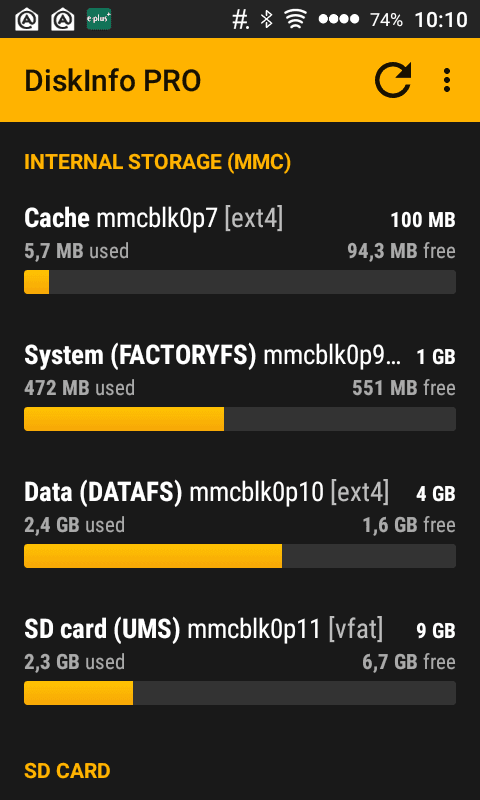Select the SD card (UMS) mmcblk0p11 entry

240,660
